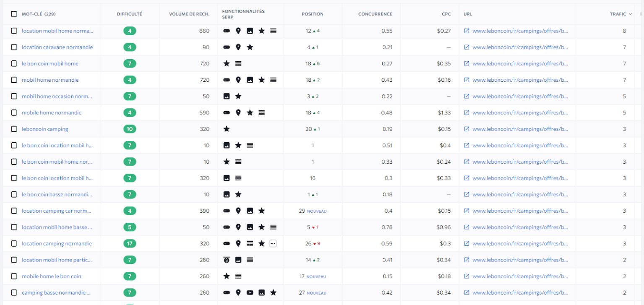
Task: Click table-style SERP icon in location camping normandie row
Action: coord(250,244)
